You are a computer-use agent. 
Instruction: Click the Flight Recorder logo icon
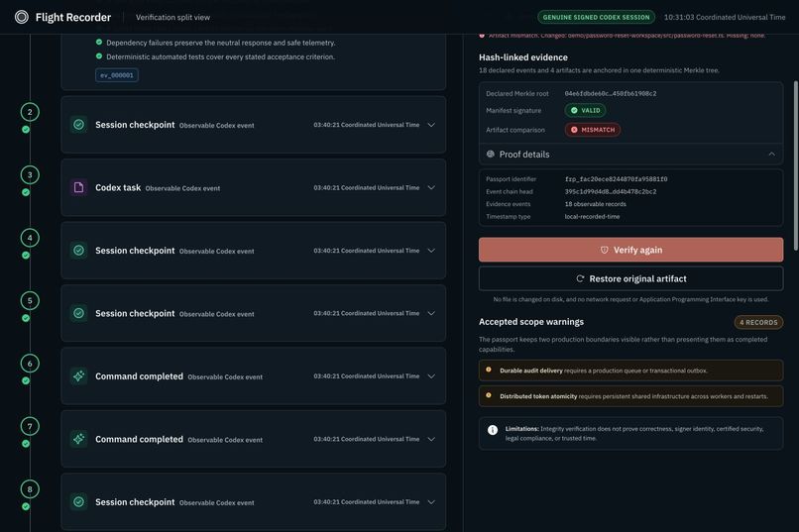(22, 17)
